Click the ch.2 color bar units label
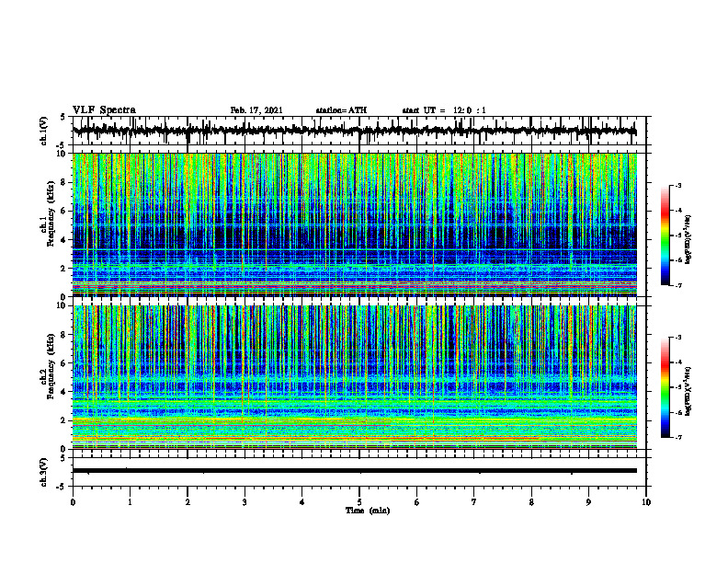 point(688,391)
